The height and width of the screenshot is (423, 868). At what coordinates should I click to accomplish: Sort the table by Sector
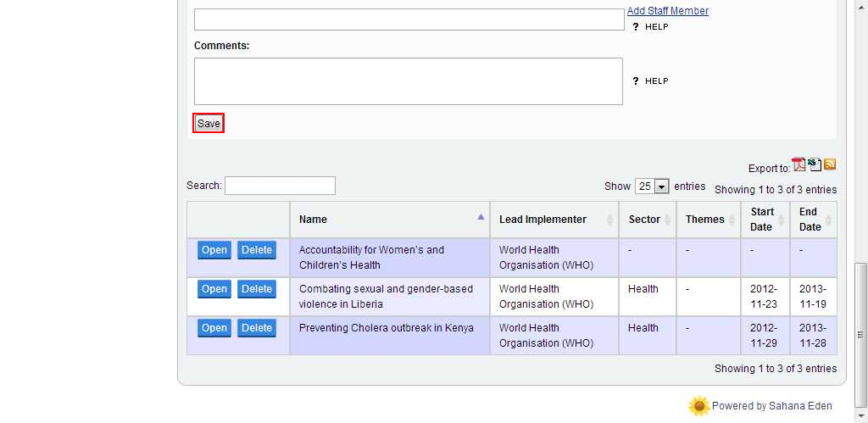coord(647,220)
